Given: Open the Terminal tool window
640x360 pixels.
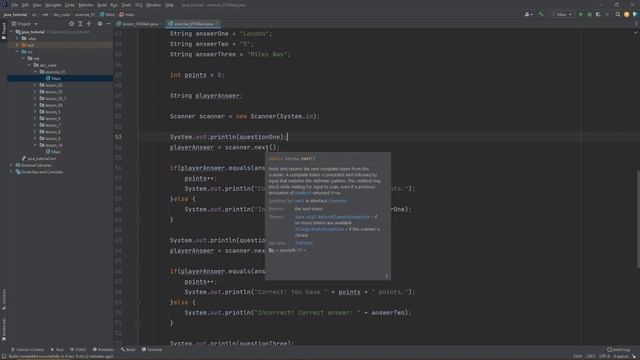Looking at the screenshot, I should (152, 350).
